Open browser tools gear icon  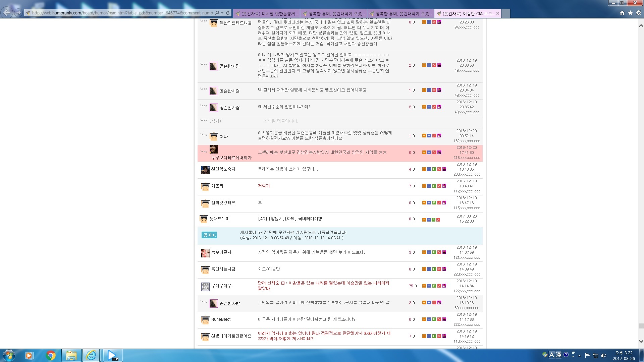pyautogui.click(x=639, y=13)
